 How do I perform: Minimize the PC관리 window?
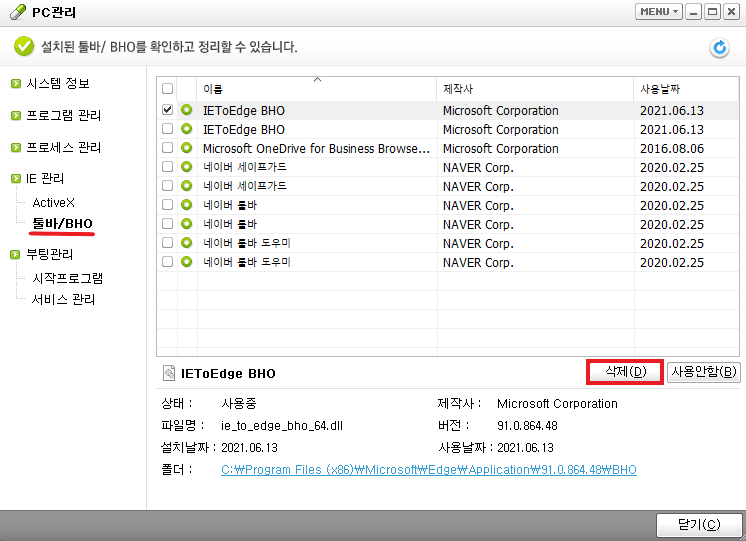(694, 11)
